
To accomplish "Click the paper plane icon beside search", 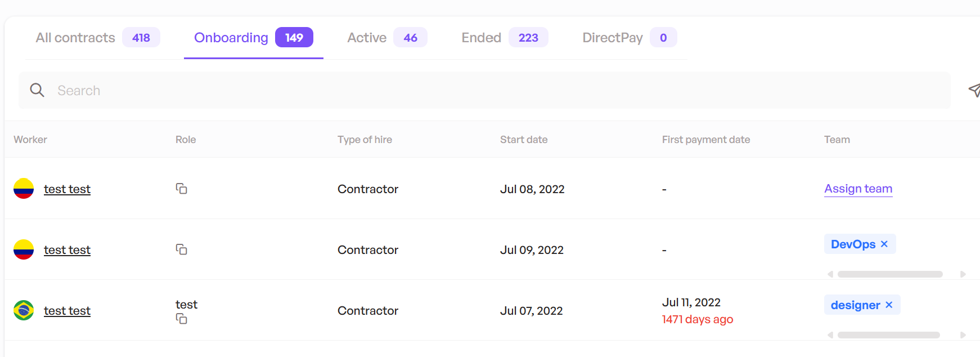I will pyautogui.click(x=974, y=90).
